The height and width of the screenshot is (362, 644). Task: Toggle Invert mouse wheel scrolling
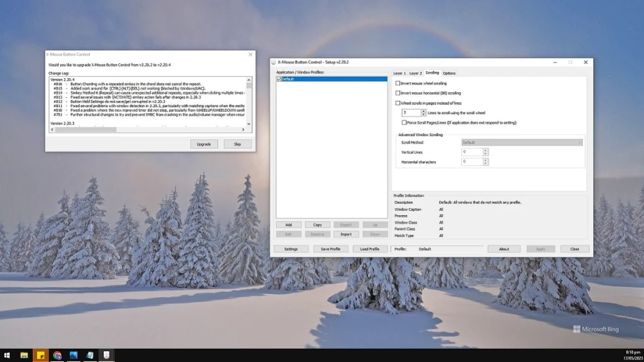[x=398, y=83]
